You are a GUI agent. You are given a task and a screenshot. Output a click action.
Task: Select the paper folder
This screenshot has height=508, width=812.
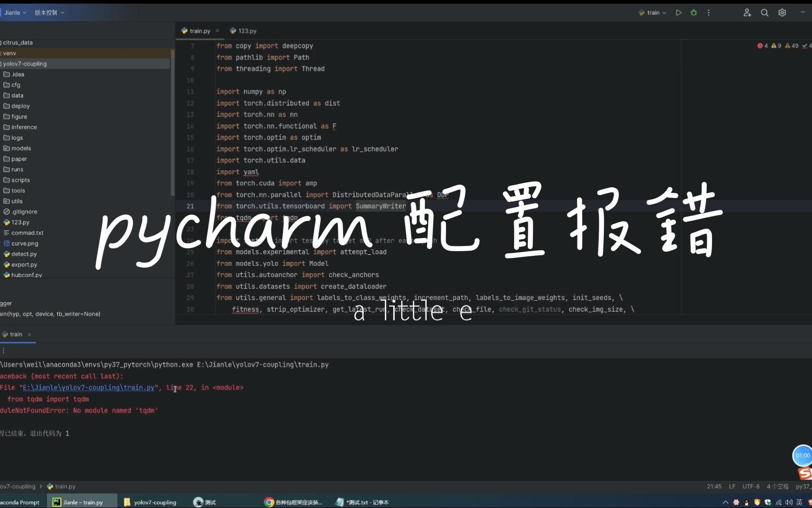[16, 159]
